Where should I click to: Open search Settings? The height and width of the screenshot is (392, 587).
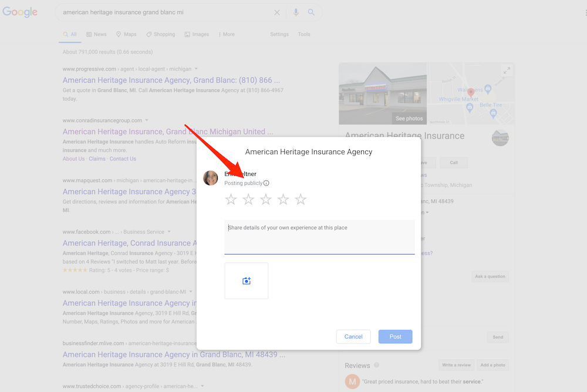pyautogui.click(x=279, y=34)
